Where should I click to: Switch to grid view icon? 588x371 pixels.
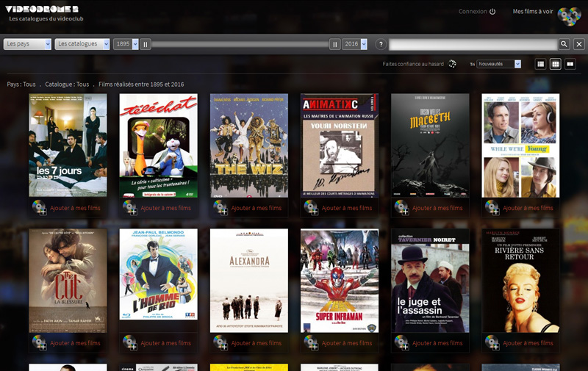(556, 64)
